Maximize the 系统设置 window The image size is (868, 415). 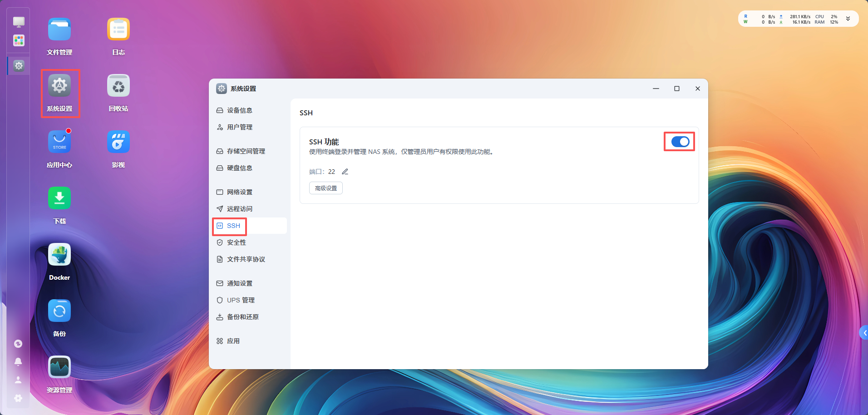pos(676,89)
